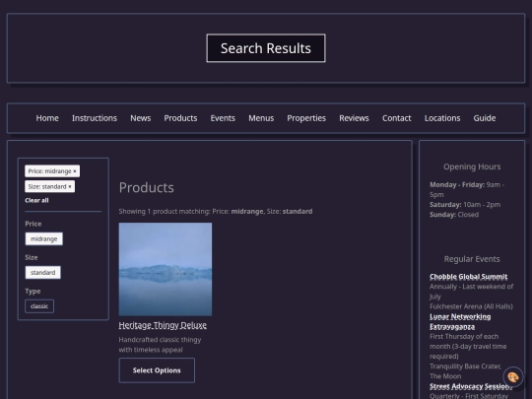Open the Menus page
This screenshot has width=532, height=399.
point(261,118)
